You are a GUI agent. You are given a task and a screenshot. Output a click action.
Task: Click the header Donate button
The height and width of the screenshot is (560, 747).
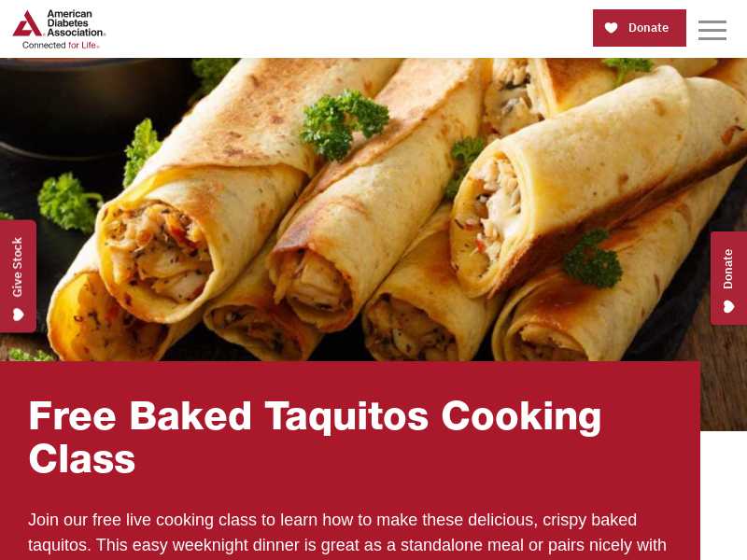point(640,28)
